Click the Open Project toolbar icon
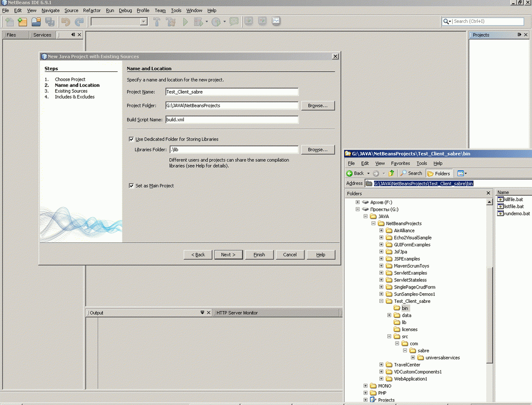 [x=36, y=22]
